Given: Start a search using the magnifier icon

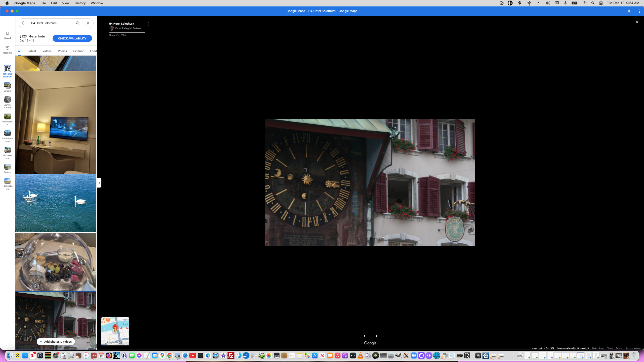Looking at the screenshot, I should coord(77,23).
